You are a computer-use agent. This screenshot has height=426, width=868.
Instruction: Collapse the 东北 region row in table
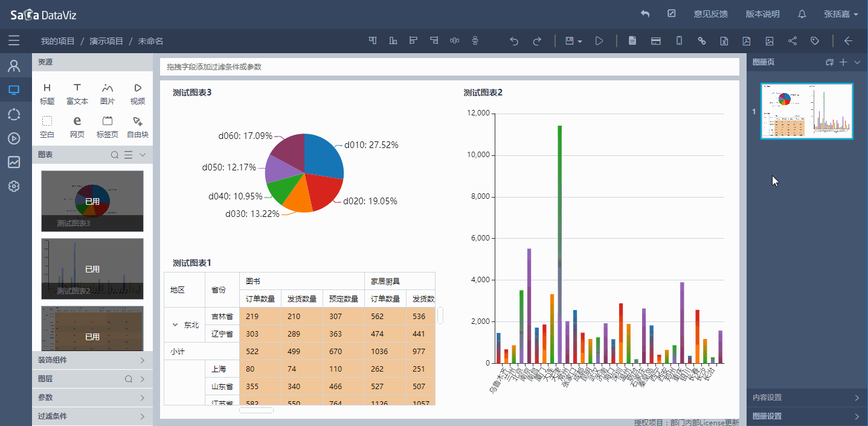175,325
